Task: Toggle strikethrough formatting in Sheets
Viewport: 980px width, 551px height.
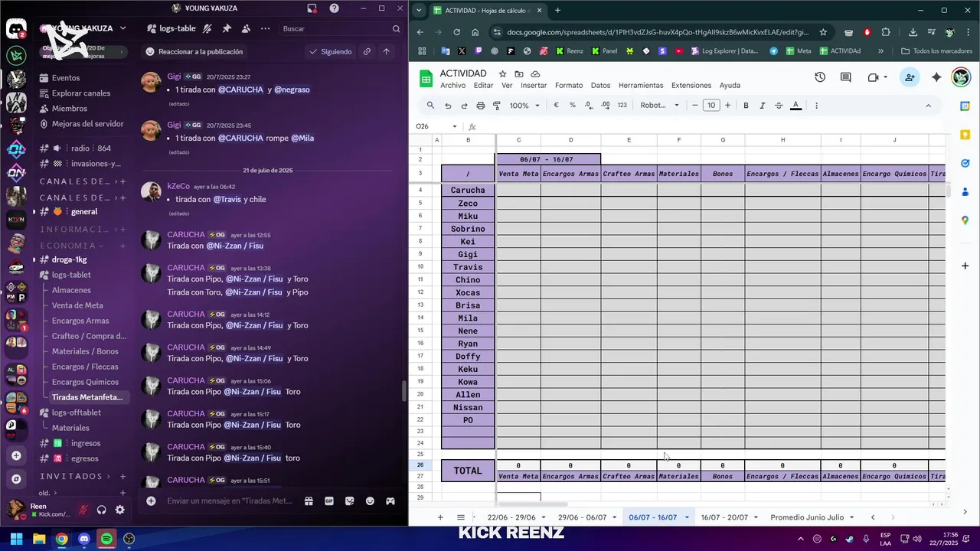Action: 779,106
